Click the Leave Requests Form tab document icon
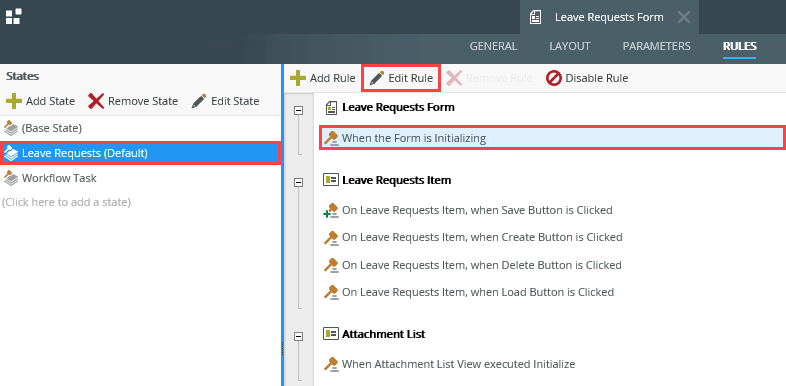This screenshot has width=786, height=386. (x=535, y=18)
